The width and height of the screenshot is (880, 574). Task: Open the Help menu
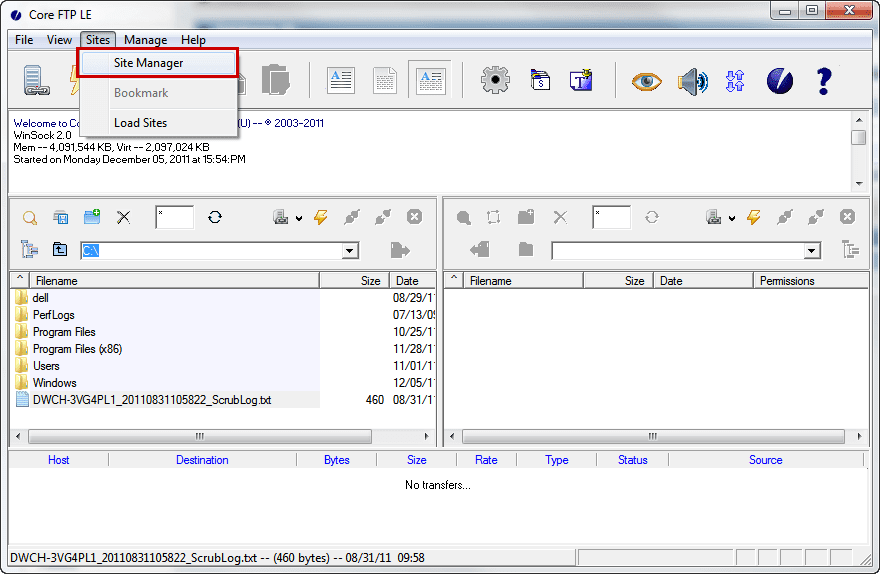193,40
